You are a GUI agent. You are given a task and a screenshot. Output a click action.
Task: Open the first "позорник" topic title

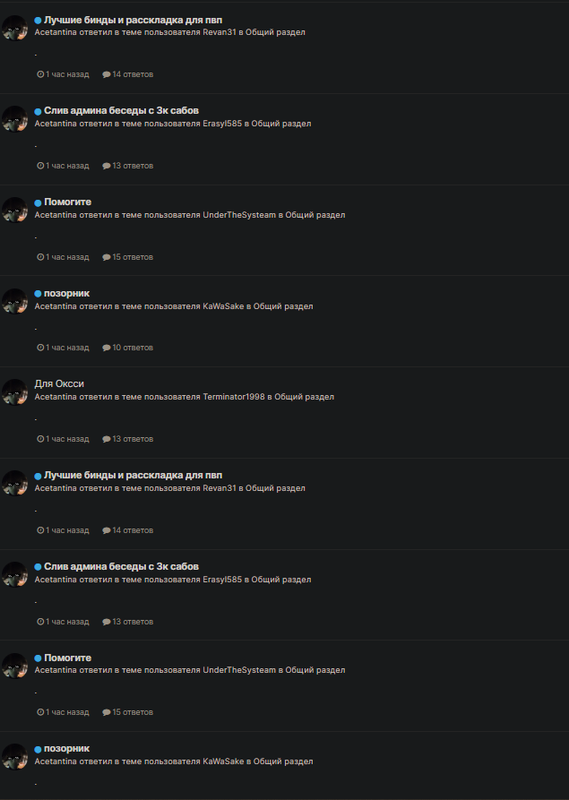point(67,293)
